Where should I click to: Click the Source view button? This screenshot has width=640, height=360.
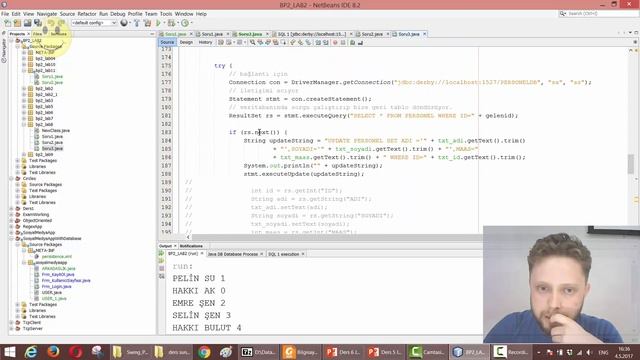[167, 42]
